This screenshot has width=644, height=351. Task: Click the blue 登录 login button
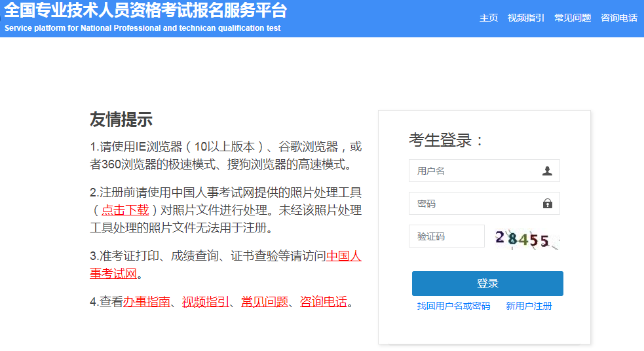(487, 284)
